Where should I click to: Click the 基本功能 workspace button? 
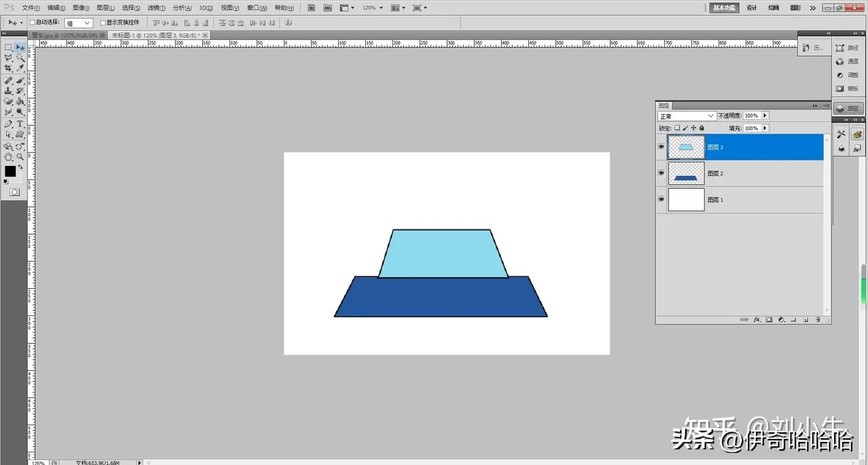point(723,8)
